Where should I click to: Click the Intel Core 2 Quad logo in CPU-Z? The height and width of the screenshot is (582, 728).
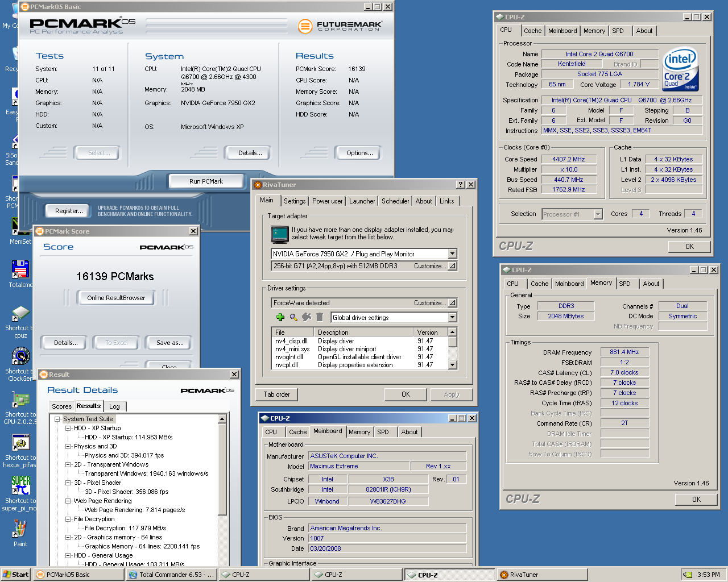[x=681, y=69]
